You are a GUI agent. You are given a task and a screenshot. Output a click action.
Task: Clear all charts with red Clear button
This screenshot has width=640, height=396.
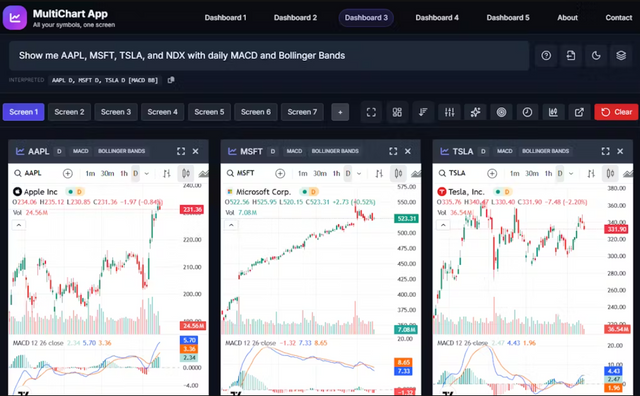point(616,112)
